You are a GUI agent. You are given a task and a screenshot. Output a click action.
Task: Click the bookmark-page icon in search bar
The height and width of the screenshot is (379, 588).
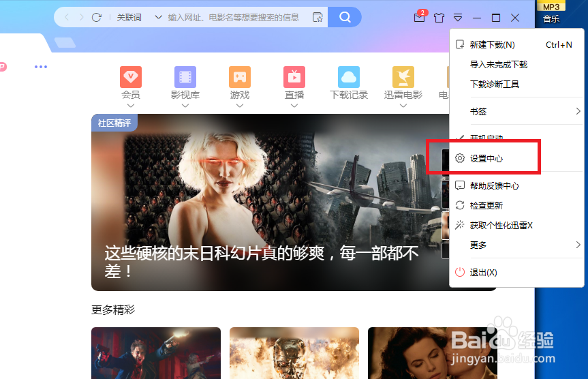point(318,17)
